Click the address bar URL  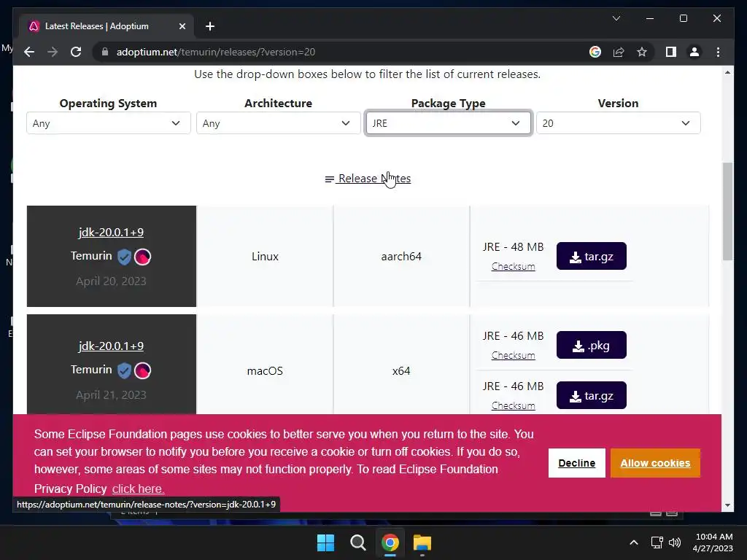click(216, 52)
